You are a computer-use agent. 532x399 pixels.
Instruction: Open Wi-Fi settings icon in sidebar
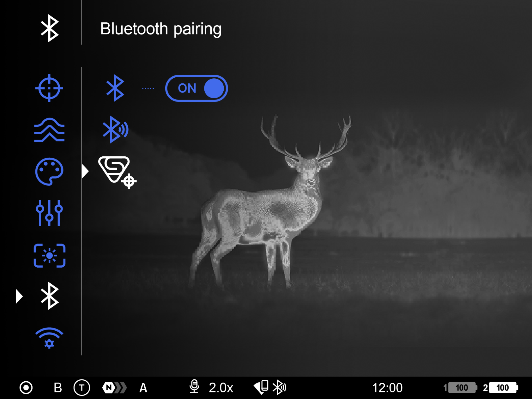(x=49, y=338)
